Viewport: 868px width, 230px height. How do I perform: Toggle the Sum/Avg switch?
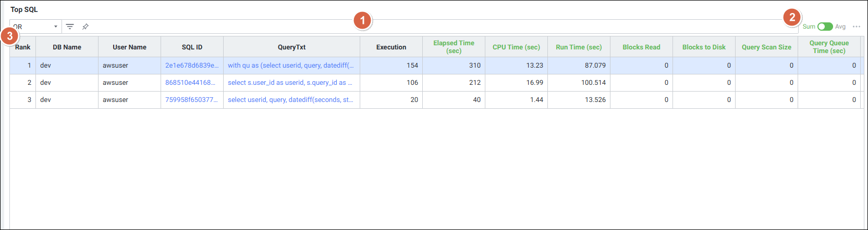click(825, 27)
